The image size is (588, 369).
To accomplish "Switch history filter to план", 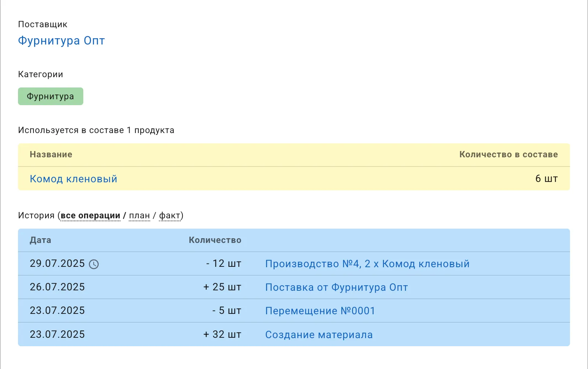I will (x=139, y=215).
